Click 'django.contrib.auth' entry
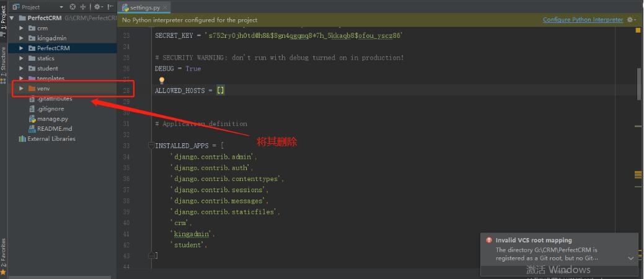The width and height of the screenshot is (644, 279). [x=211, y=167]
